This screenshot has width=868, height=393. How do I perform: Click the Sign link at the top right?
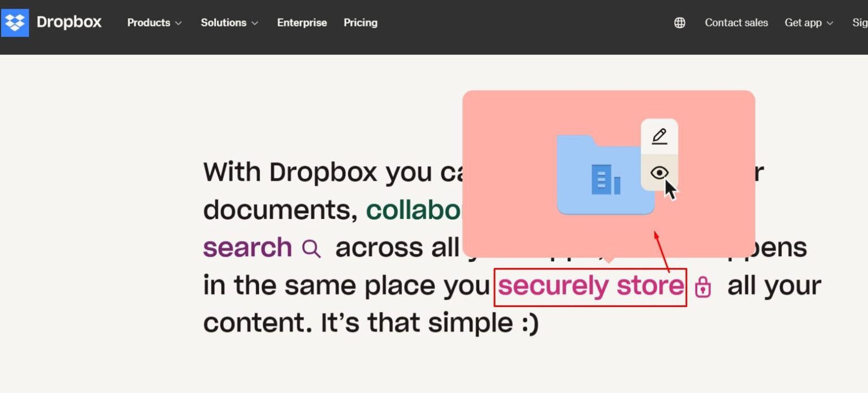pyautogui.click(x=859, y=23)
